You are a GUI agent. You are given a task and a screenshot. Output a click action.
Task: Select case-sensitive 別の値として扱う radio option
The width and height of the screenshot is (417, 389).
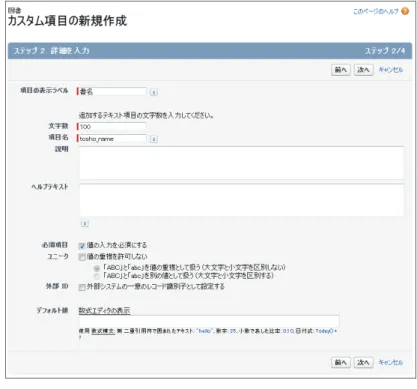point(97,276)
